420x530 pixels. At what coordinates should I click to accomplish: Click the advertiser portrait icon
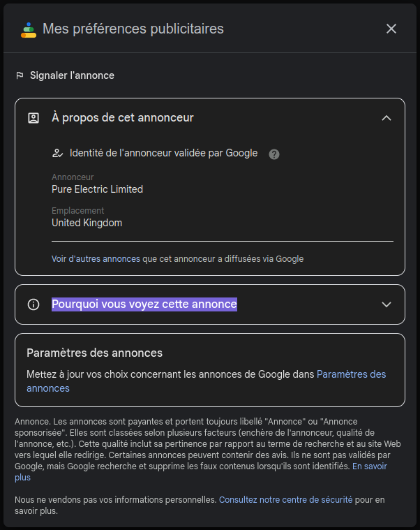(x=33, y=118)
